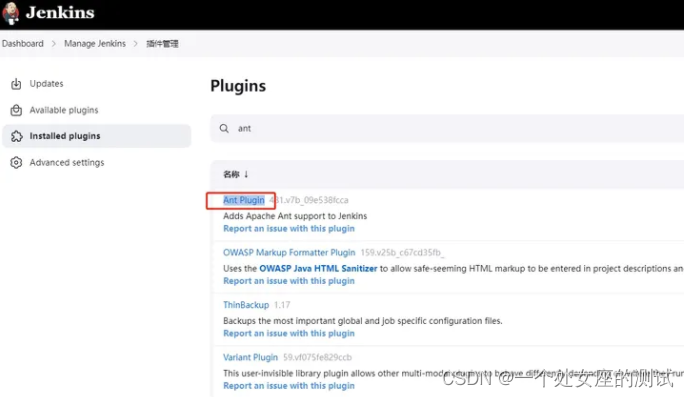This screenshot has height=397, width=689.
Task: Open the Variant Plugin link
Action: (x=250, y=357)
